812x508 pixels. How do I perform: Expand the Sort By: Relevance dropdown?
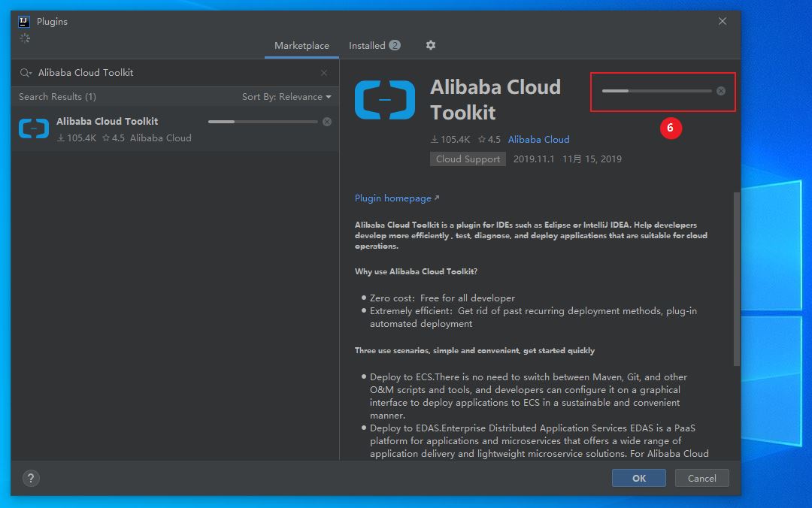pyautogui.click(x=286, y=97)
